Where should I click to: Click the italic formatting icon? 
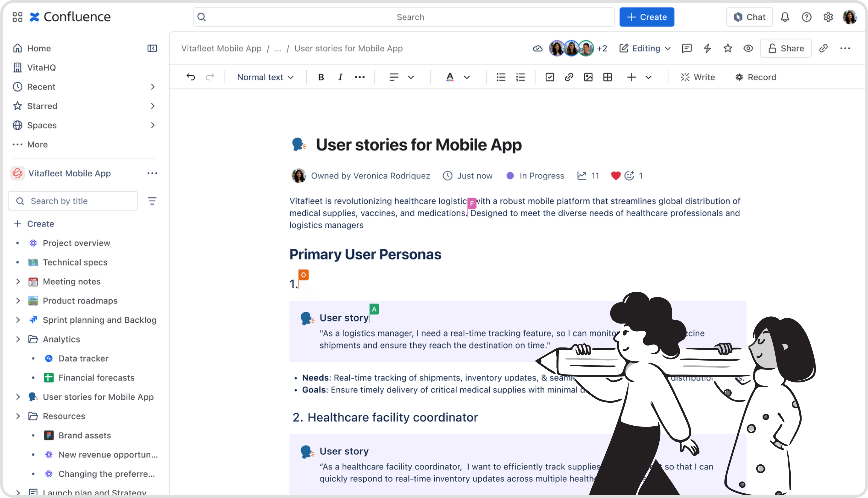coord(340,76)
